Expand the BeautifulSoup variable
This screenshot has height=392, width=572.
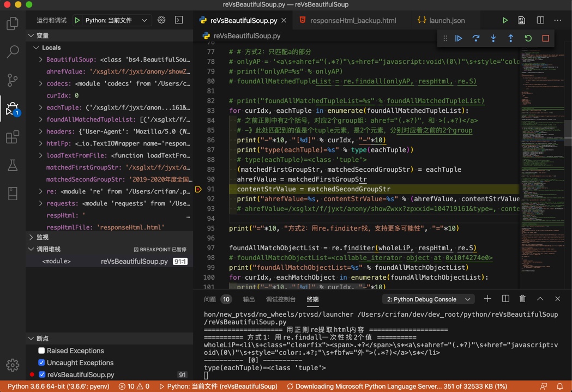[40, 59]
